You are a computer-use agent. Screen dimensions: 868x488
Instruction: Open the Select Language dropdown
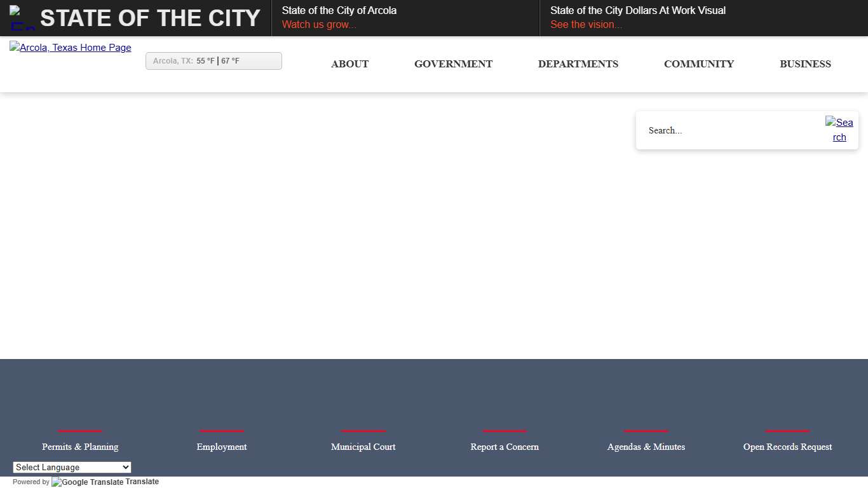[72, 467]
